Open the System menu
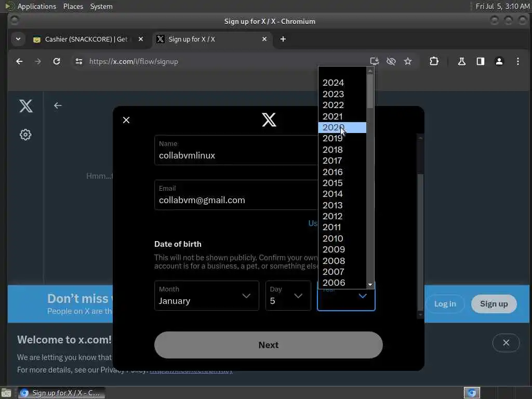532x399 pixels. click(101, 6)
